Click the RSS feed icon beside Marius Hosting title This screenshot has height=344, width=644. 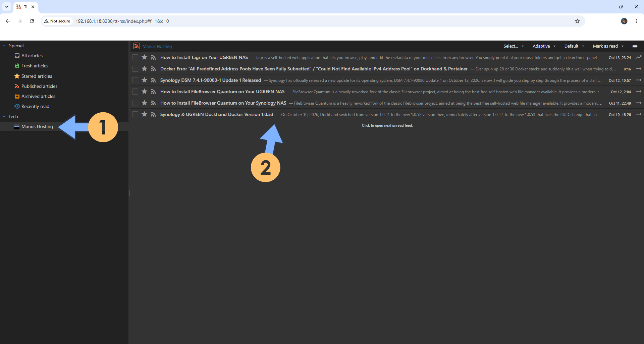[137, 46]
